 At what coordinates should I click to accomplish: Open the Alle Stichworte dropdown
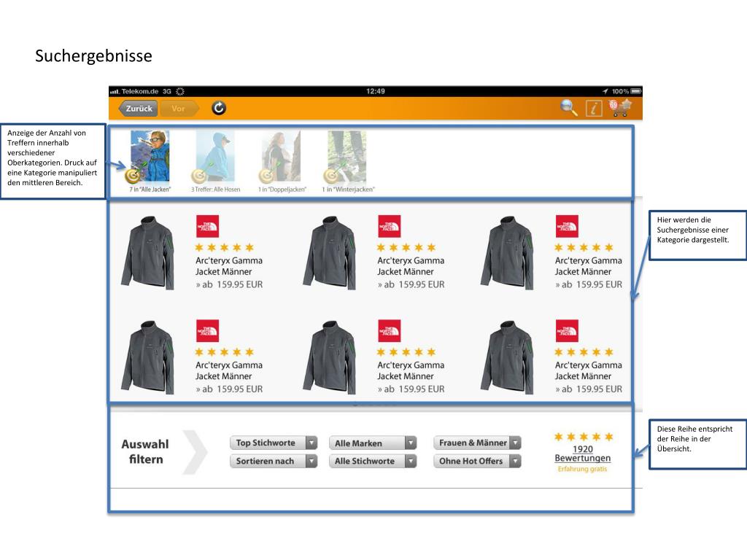coord(373,461)
